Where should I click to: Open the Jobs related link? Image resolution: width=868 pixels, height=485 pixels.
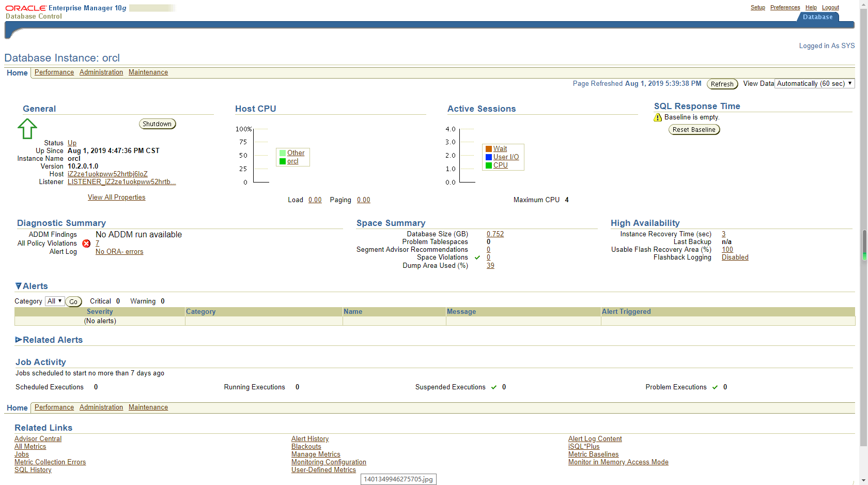[x=22, y=454]
